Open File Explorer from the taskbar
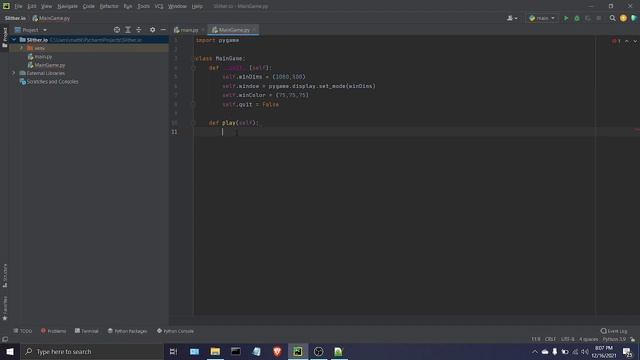Image resolution: width=640 pixels, height=360 pixels. click(215, 351)
